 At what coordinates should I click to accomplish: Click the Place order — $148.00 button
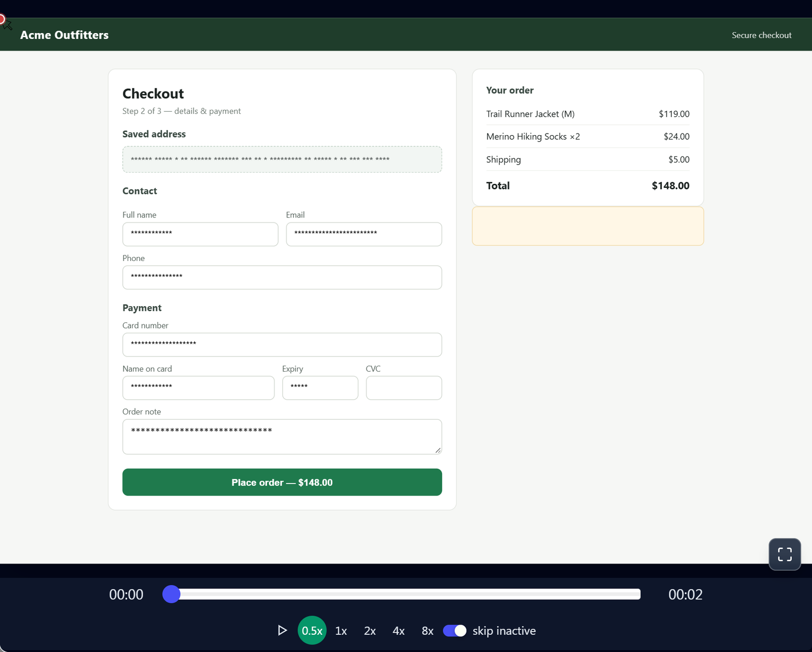[282, 482]
